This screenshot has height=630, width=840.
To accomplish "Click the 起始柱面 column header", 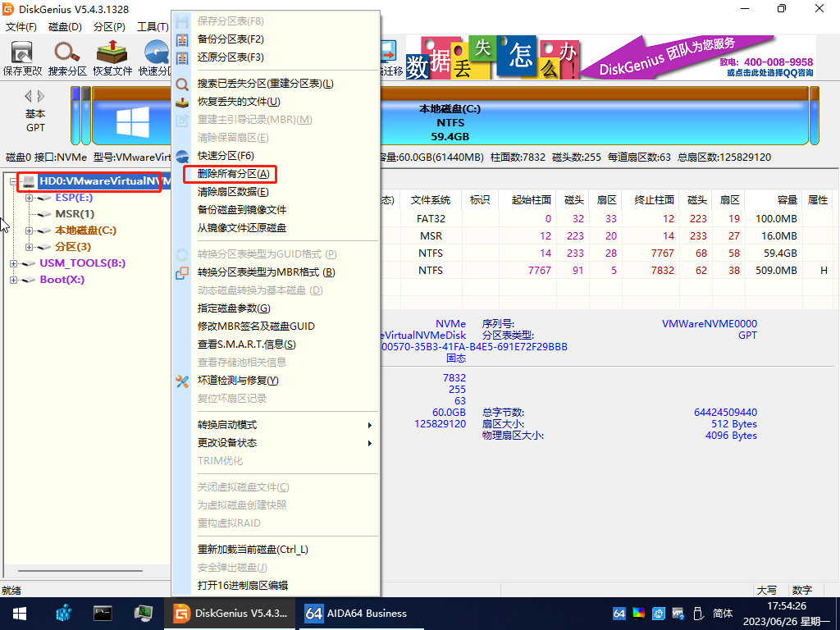I will tap(527, 200).
